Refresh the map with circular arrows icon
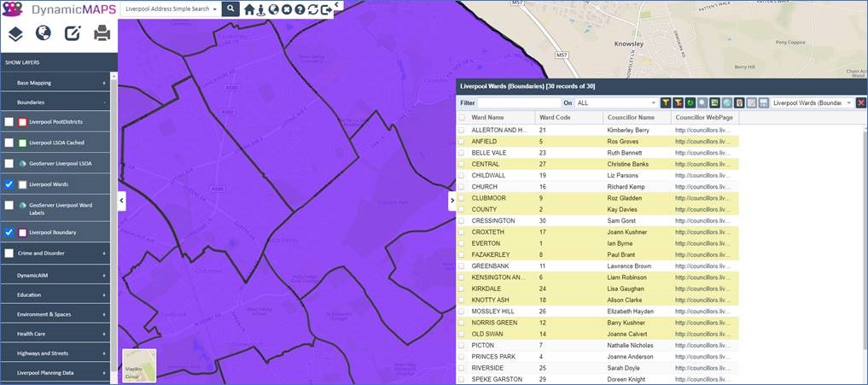The height and width of the screenshot is (385, 868). click(312, 9)
